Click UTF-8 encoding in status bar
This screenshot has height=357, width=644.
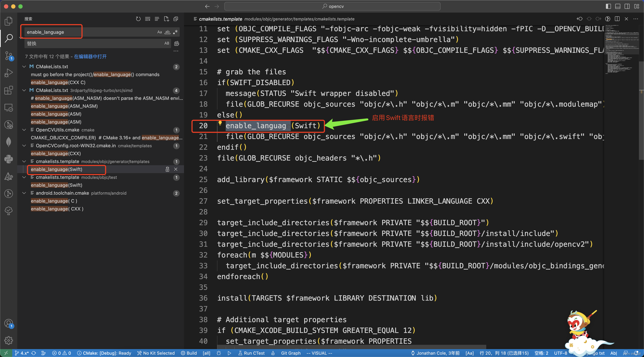click(560, 353)
